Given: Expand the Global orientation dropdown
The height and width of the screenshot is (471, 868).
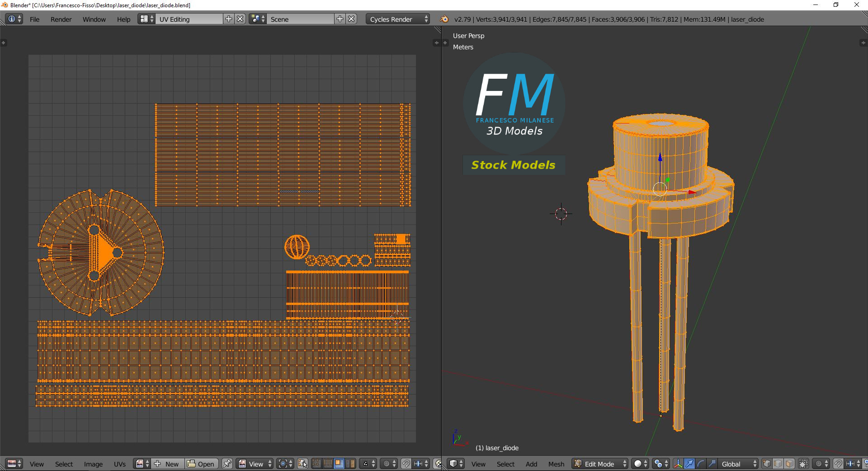Looking at the screenshot, I should (738, 464).
